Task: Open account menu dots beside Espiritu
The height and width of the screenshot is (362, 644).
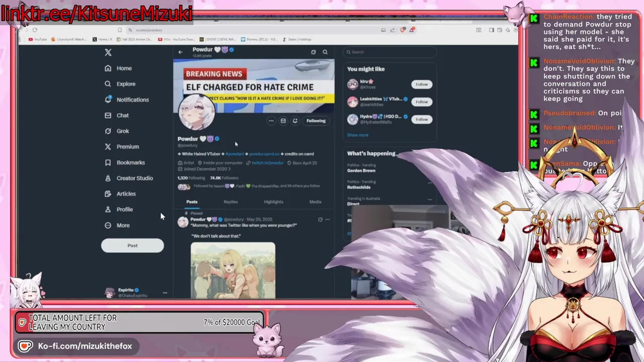Action: coord(165,293)
